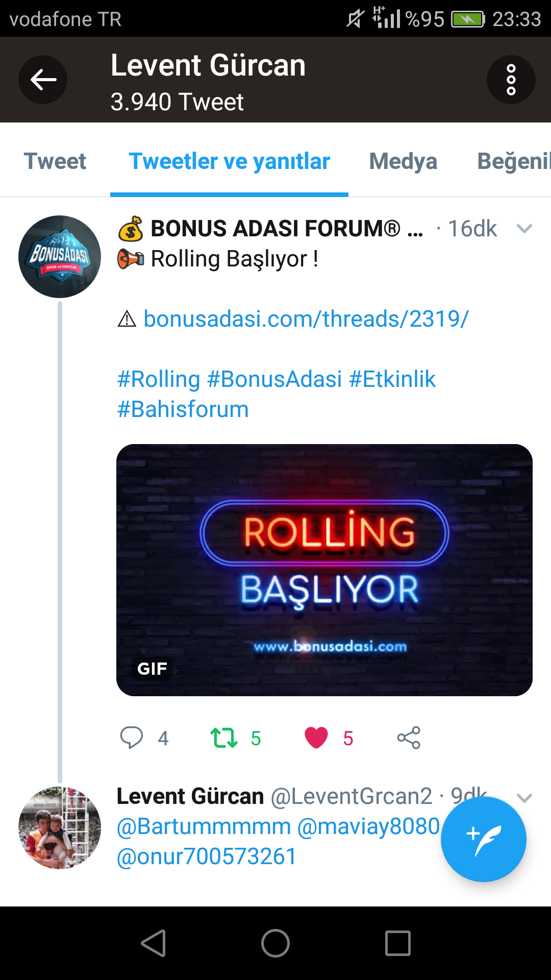This screenshot has width=551, height=980.
Task: Open the #BonusAdasi hashtag
Action: tap(274, 379)
